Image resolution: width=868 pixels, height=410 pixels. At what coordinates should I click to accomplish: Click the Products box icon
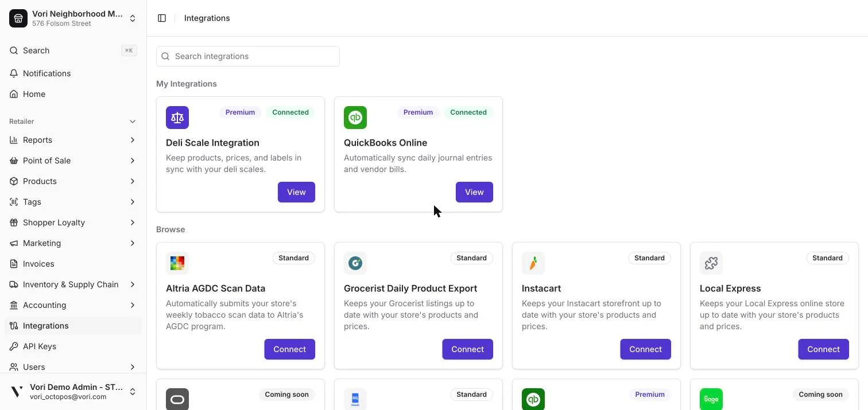[x=14, y=181]
